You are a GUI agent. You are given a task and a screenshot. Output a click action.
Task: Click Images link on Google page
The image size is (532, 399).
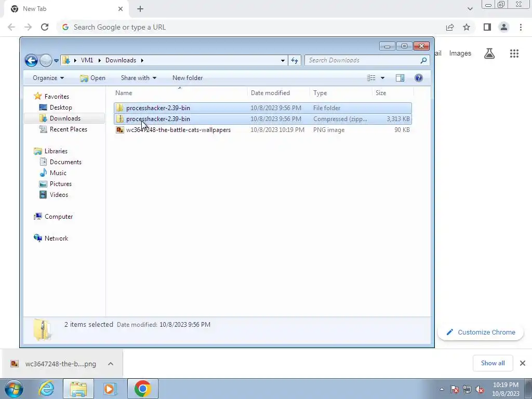tap(460, 54)
